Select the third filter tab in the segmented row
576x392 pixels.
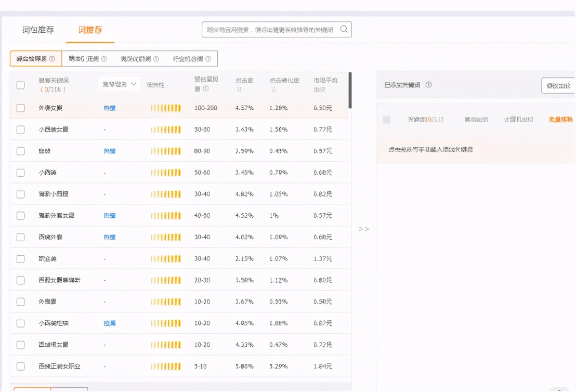[x=139, y=59]
